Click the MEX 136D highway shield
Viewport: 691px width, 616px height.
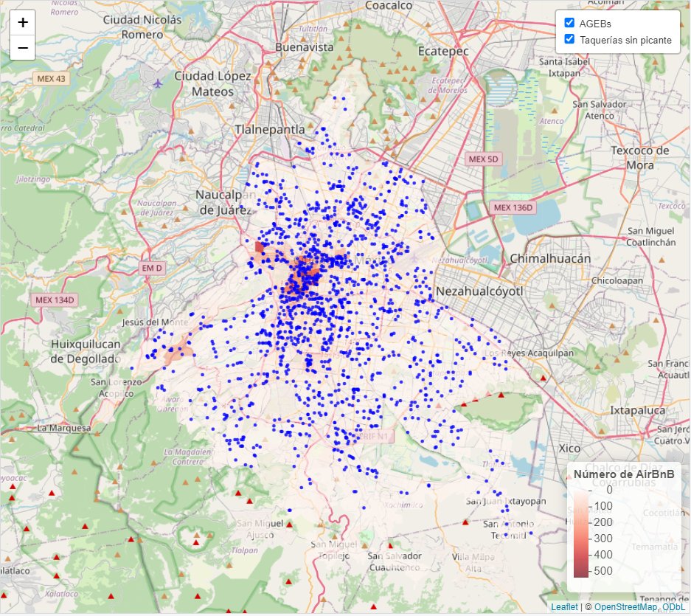click(513, 208)
